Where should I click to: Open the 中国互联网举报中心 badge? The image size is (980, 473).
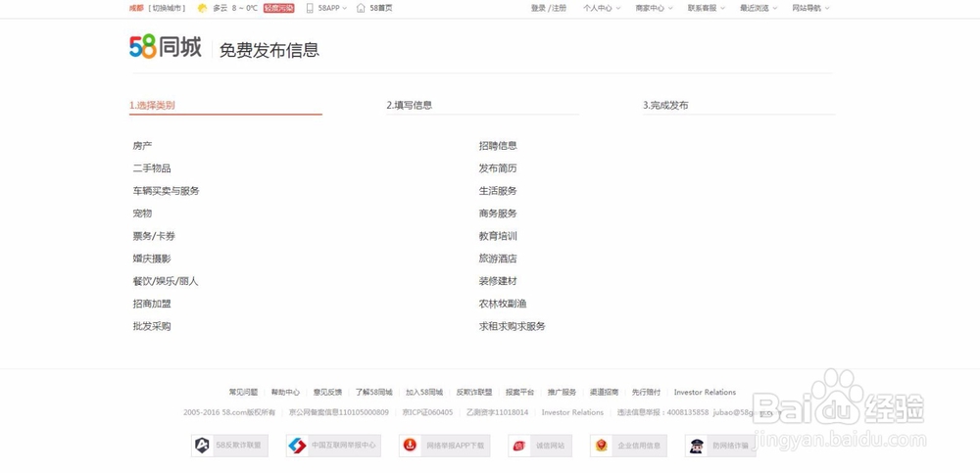(333, 446)
